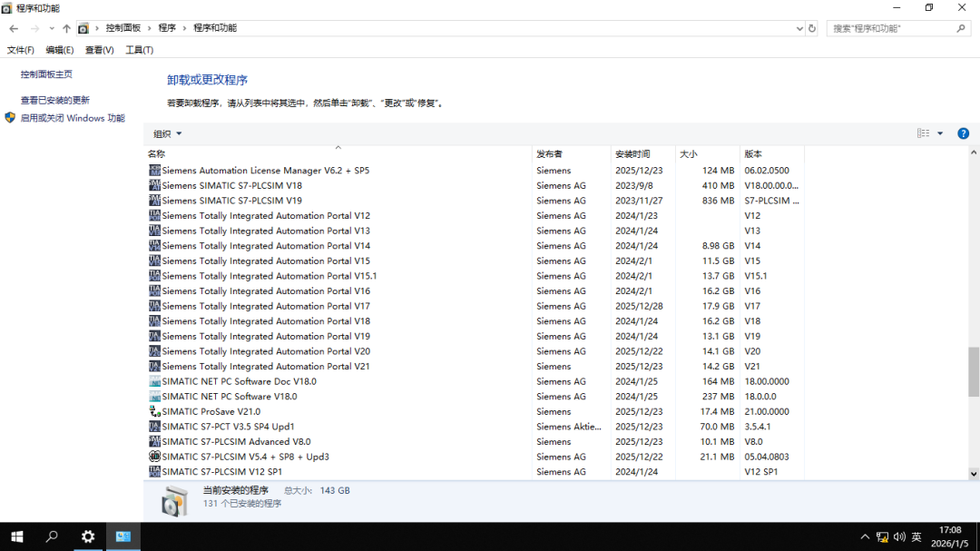Image resolution: width=980 pixels, height=551 pixels.
Task: Open the 工具(T) menu
Action: [x=139, y=50]
